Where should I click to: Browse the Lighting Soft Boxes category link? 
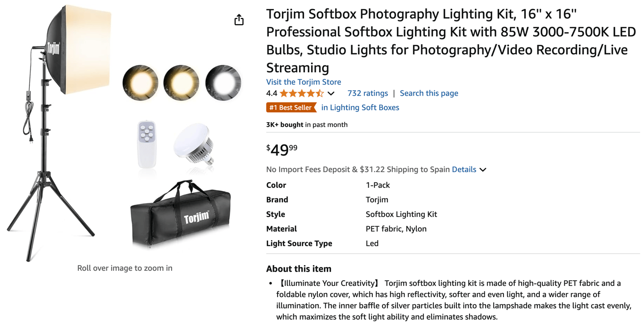tap(360, 107)
